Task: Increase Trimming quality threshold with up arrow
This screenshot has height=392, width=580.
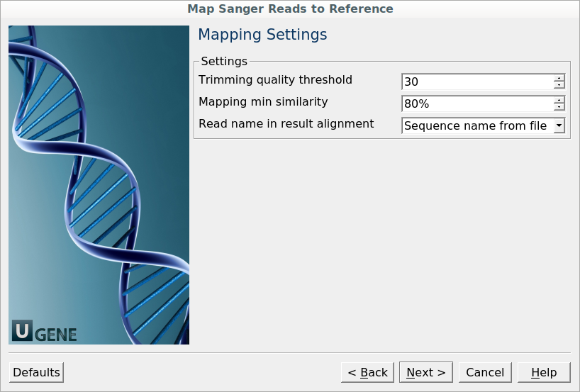Action: (x=559, y=78)
